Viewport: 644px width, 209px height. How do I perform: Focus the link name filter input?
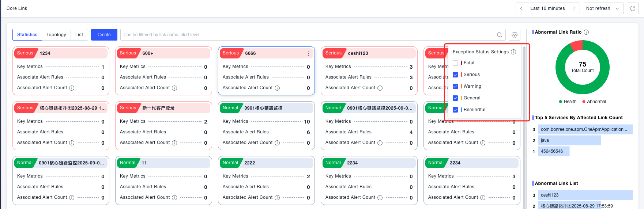(x=307, y=35)
